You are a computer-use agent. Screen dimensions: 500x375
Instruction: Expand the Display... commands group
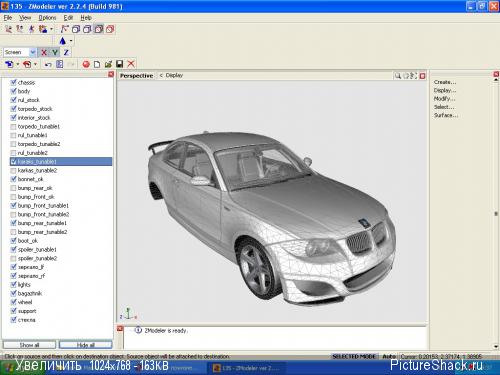point(445,90)
